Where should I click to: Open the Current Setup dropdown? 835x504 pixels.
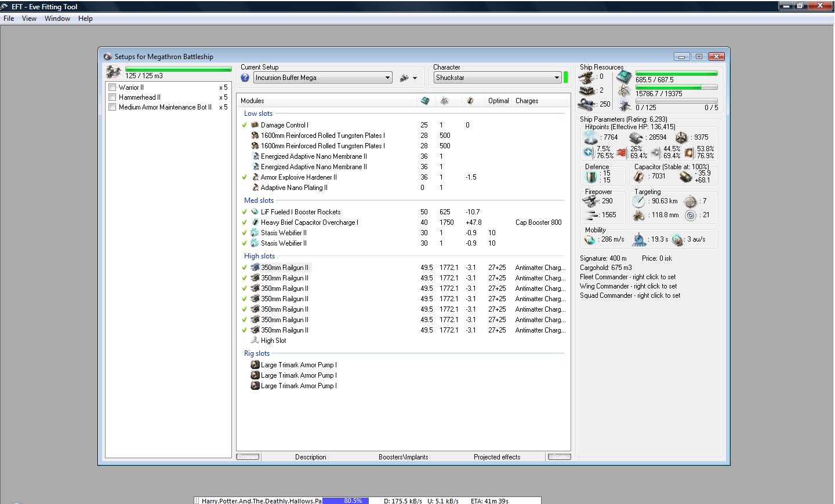tap(387, 78)
